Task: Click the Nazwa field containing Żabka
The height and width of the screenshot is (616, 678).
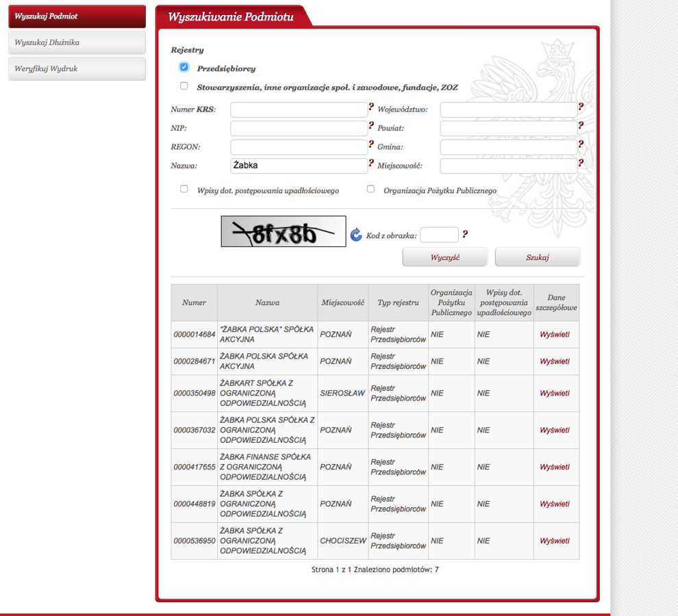Action: click(299, 166)
